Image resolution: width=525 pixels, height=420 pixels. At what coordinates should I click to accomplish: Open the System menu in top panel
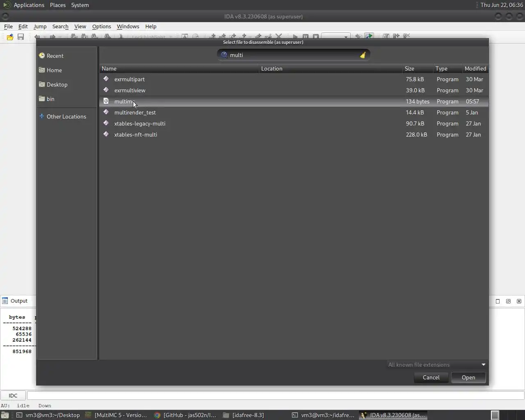[80, 5]
